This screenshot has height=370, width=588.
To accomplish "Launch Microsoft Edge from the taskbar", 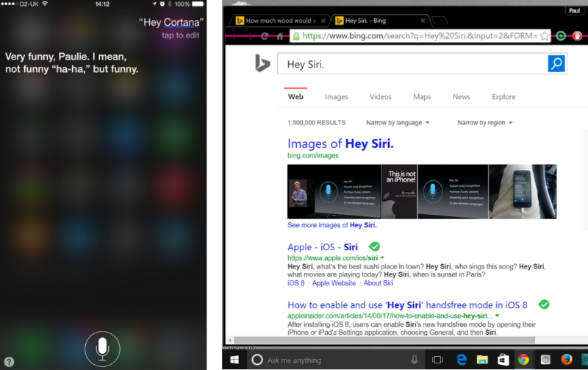I will tap(462, 360).
